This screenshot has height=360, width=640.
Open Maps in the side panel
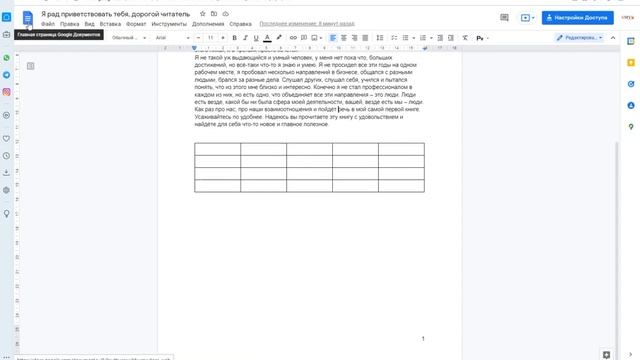[631, 127]
